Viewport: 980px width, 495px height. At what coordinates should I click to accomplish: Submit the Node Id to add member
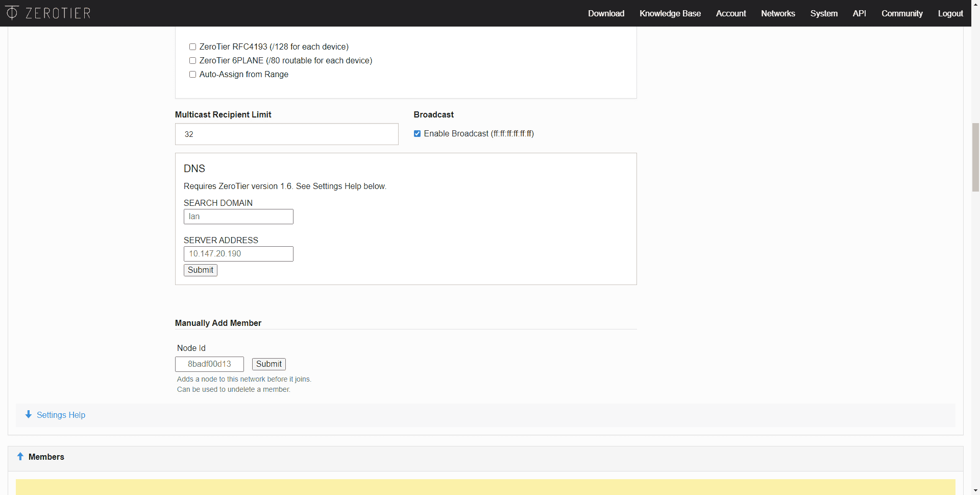[x=269, y=364]
